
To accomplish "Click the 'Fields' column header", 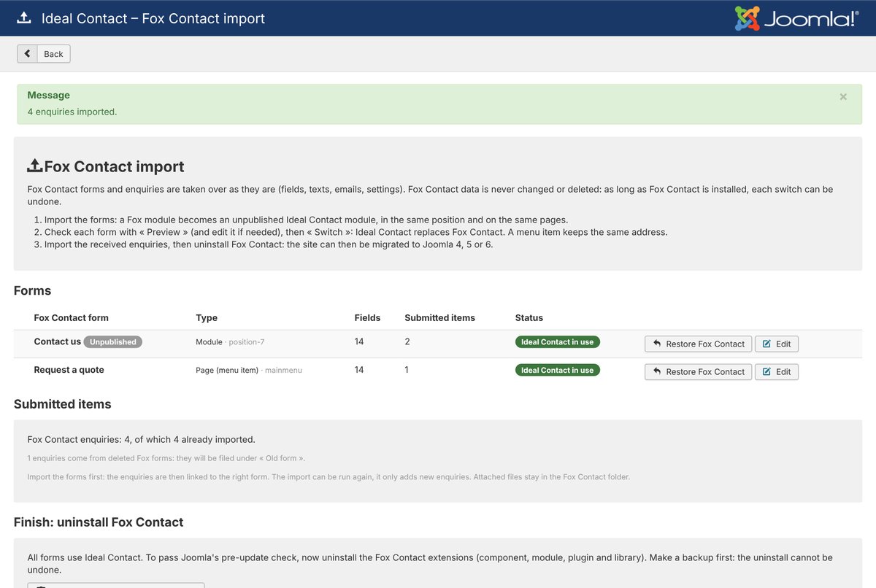I will [367, 317].
